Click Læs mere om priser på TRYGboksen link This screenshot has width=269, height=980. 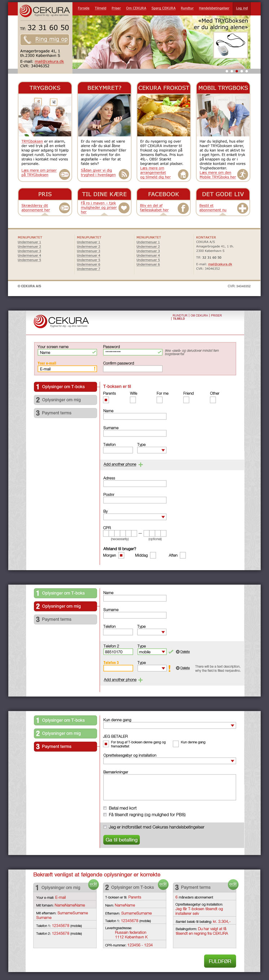coord(39,173)
